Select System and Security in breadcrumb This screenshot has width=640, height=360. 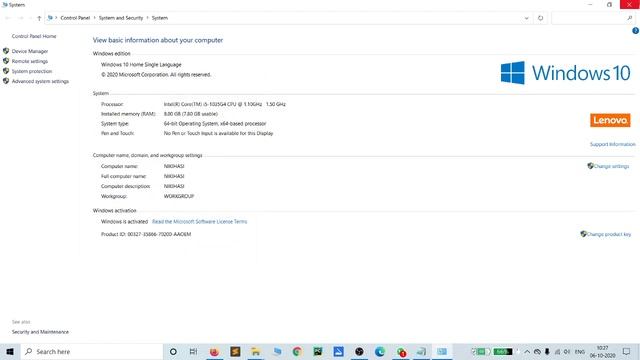click(121, 18)
